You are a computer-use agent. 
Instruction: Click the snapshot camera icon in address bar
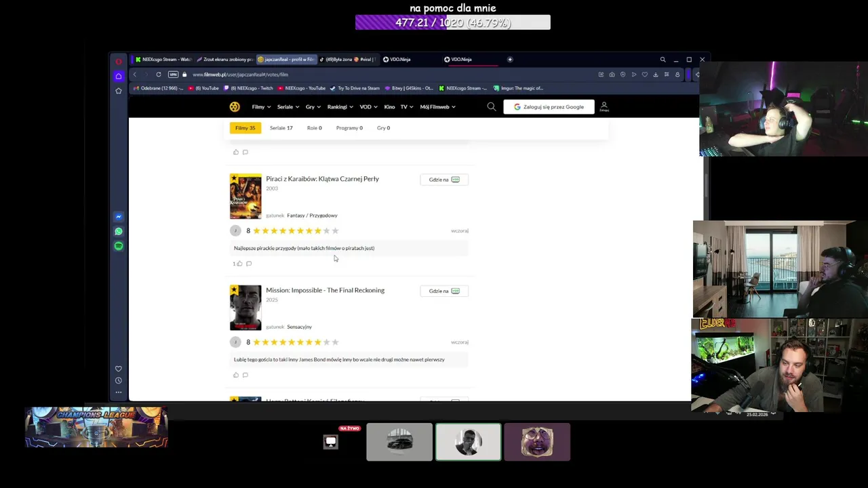[612, 75]
